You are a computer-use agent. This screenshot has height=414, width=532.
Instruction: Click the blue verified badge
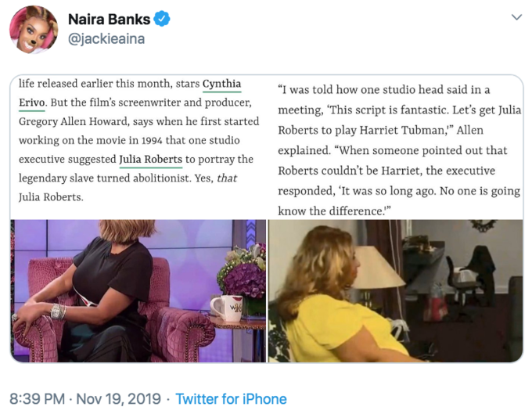162,19
